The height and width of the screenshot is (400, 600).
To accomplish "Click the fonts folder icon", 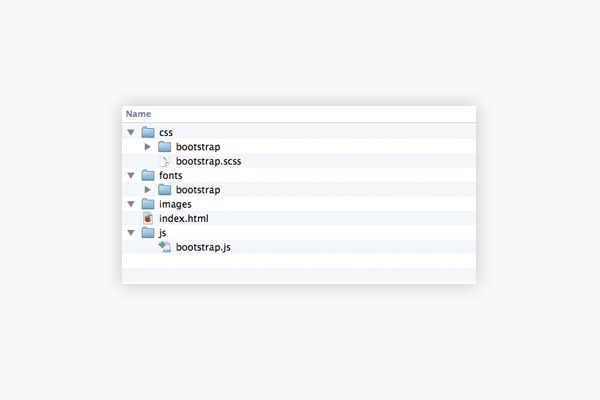I will point(148,176).
